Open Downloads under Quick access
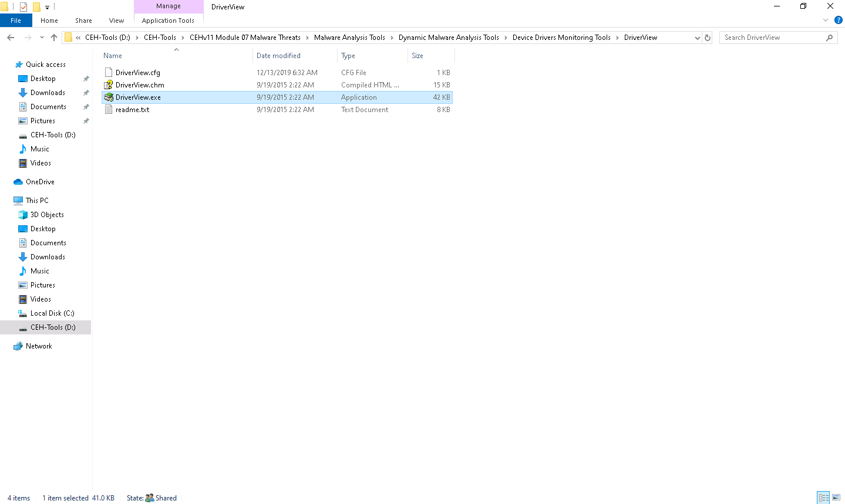The image size is (845, 504). [x=48, y=93]
